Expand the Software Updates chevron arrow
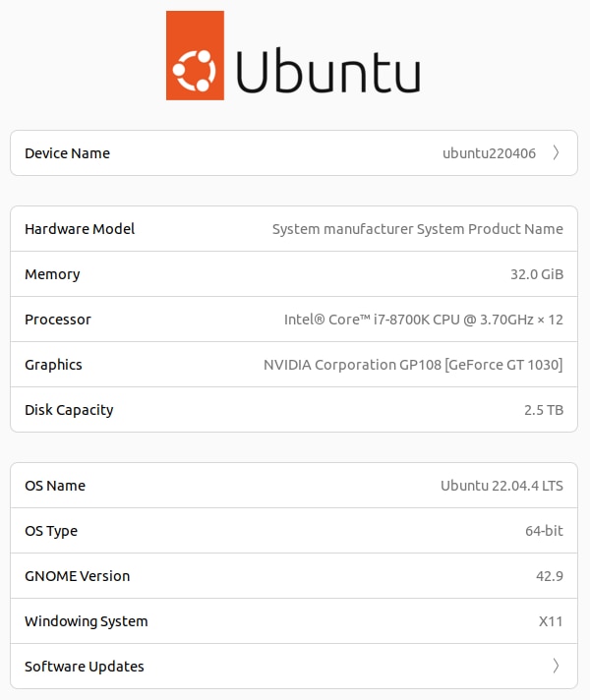The image size is (590, 700). click(556, 667)
